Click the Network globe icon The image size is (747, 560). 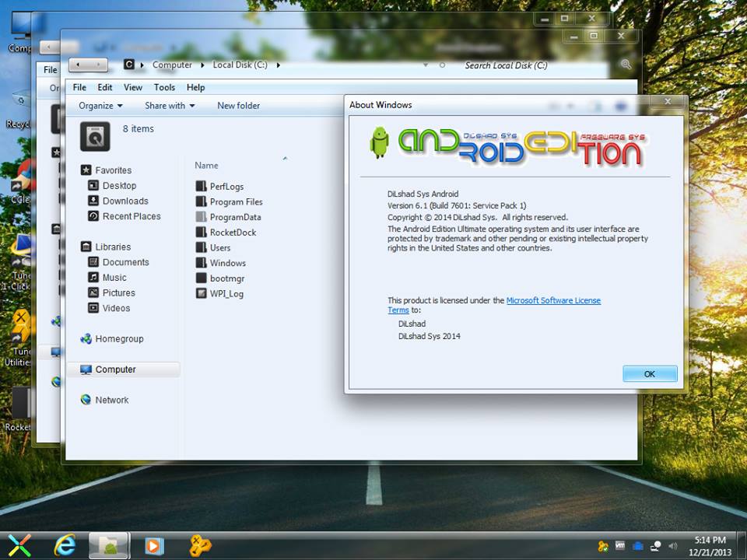[x=86, y=400]
